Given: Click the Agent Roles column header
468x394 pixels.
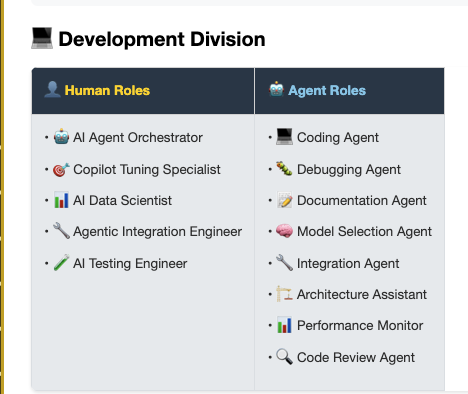Looking at the screenshot, I should pos(350,91).
